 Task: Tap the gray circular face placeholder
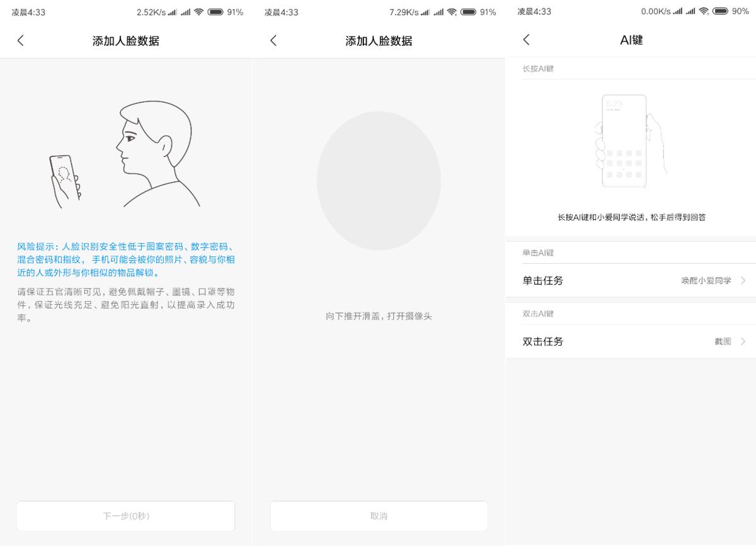[x=378, y=179]
